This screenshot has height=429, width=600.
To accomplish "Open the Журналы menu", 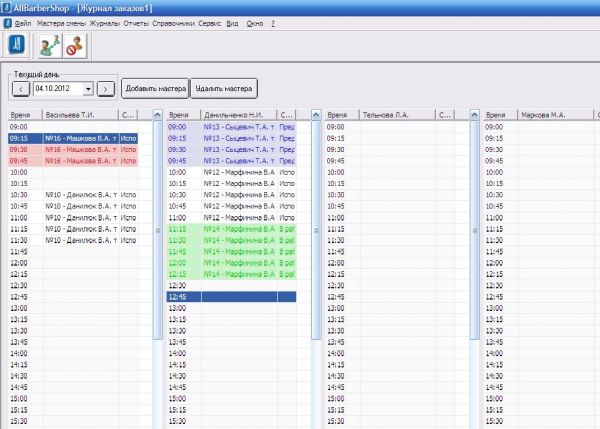I will tap(104, 21).
